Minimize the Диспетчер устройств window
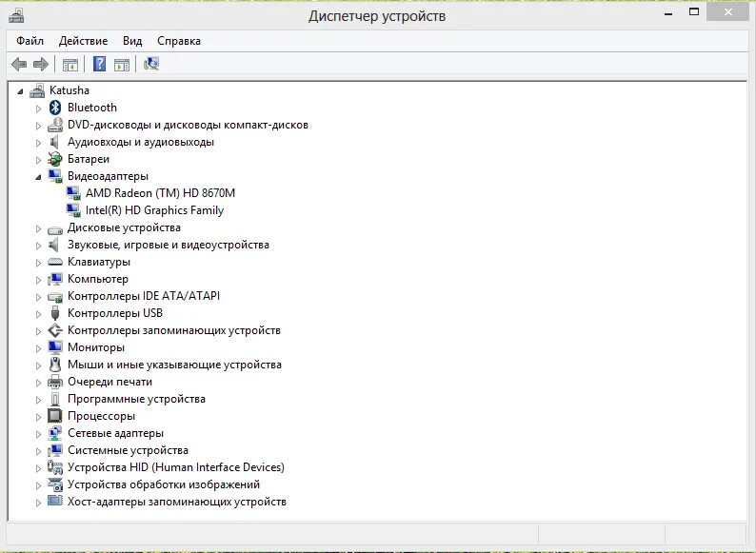Viewport: 756px width, 553px height. click(668, 12)
